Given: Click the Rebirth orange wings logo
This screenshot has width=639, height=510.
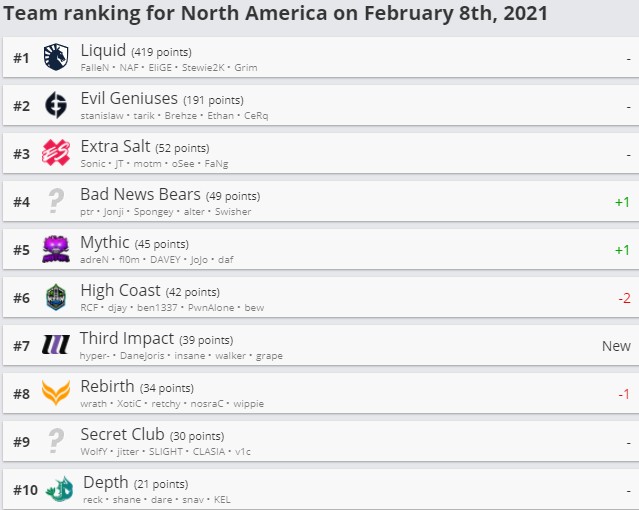Looking at the screenshot, I should [56, 393].
